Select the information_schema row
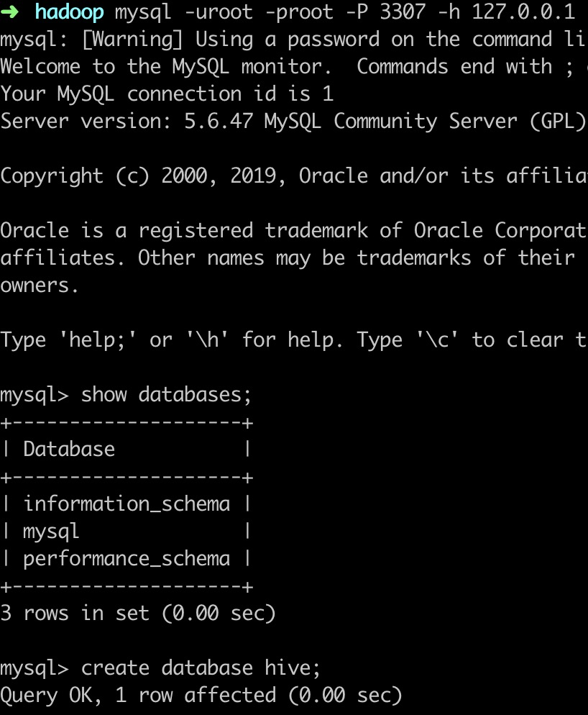This screenshot has width=588, height=715. pos(127,504)
